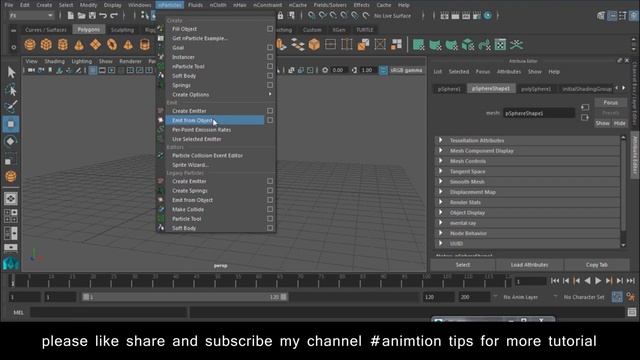640x360 pixels.
Task: Choose Per-Point Emission Rates
Action: 201,129
